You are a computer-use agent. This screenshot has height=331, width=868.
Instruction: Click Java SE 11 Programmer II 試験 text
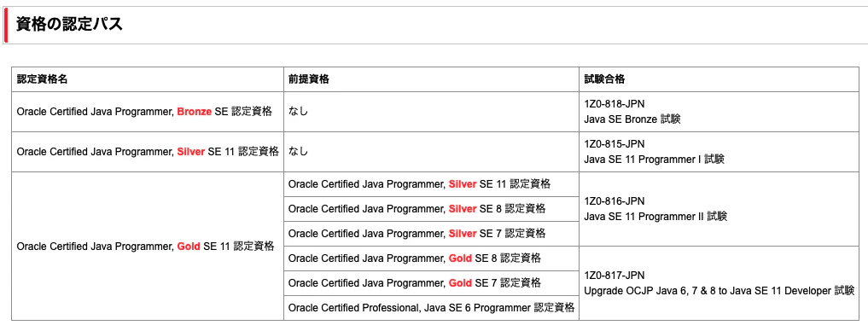click(x=655, y=217)
